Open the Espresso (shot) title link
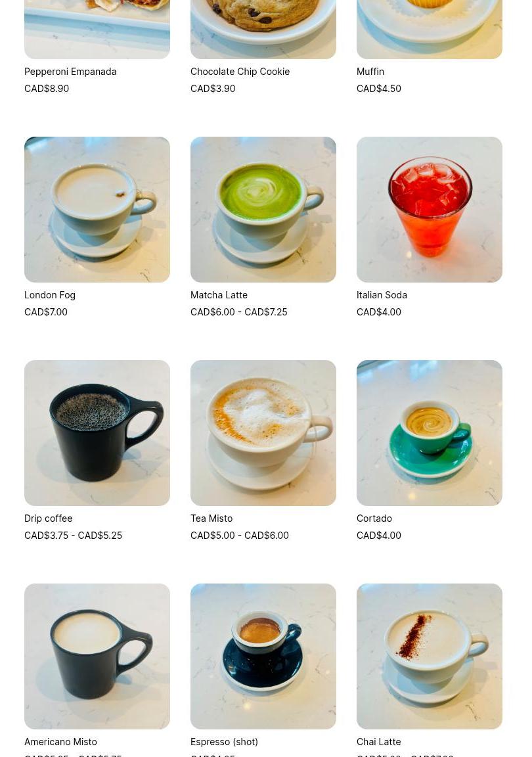532x757 pixels. 224,742
